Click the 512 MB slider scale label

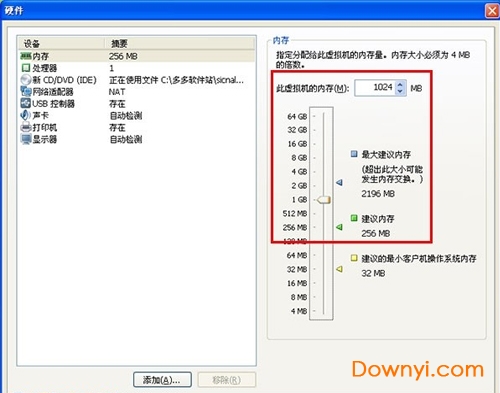295,213
